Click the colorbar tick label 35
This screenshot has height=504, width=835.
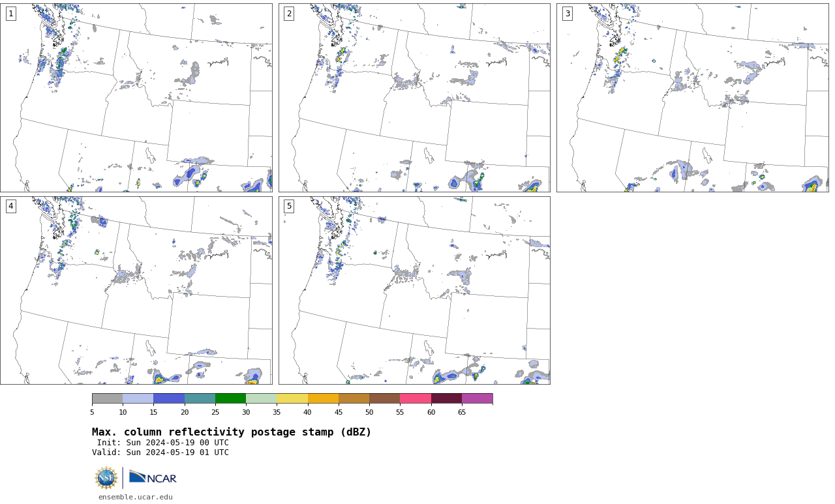pos(277,412)
